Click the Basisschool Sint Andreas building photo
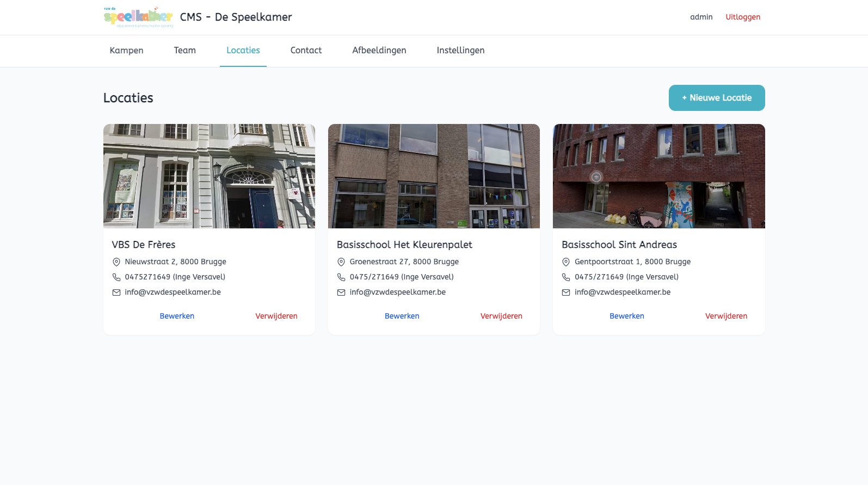Viewport: 868px width, 485px height. pyautogui.click(x=658, y=176)
